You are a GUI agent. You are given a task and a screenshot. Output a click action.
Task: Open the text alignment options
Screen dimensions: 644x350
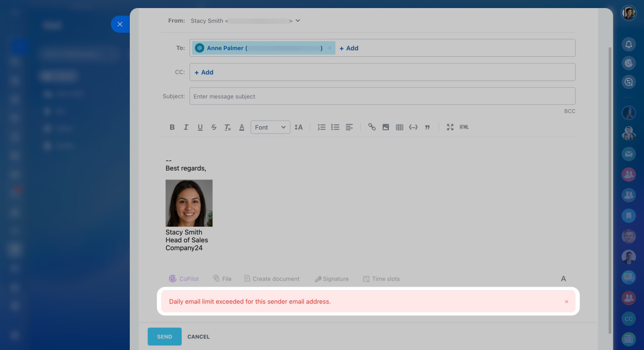(349, 127)
